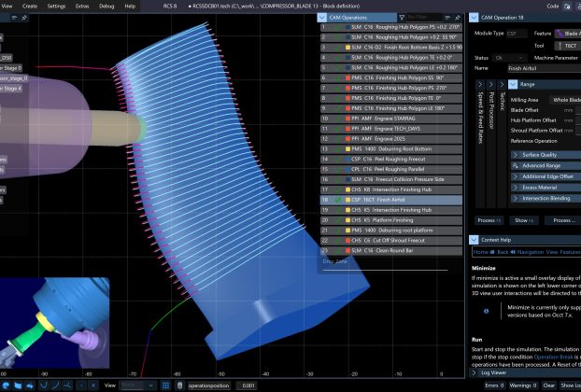The image size is (581, 392).
Task: Click the collapse icon beside CAM Operation 18 title
Action: [474, 17]
